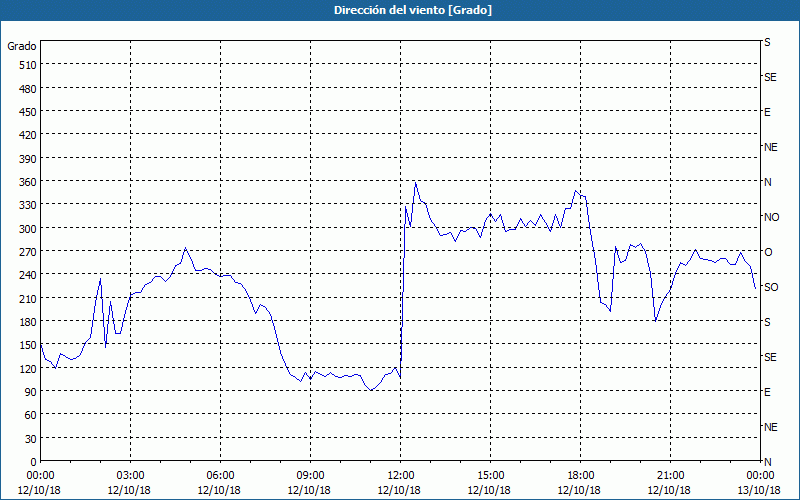Click the 00:00 label above date 13/10/18
This screenshot has width=800, height=500.
pos(760,476)
